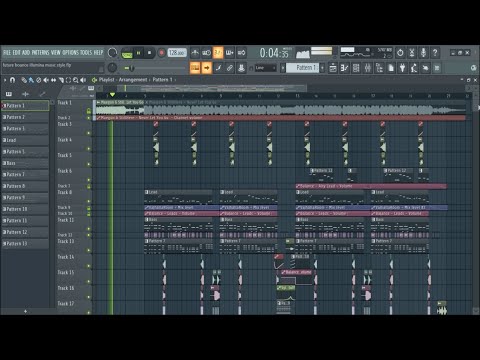The image size is (480, 360).
Task: Click the globe online news icon
Action: coord(473,68)
